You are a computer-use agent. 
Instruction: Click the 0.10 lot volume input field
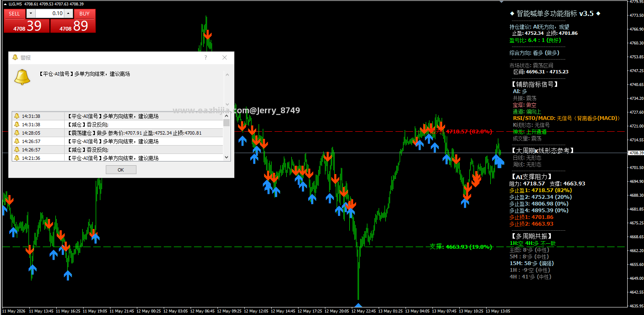[x=50, y=13]
